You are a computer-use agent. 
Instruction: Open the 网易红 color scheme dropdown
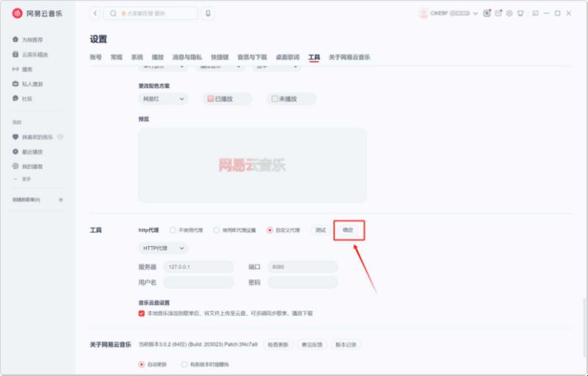point(163,99)
